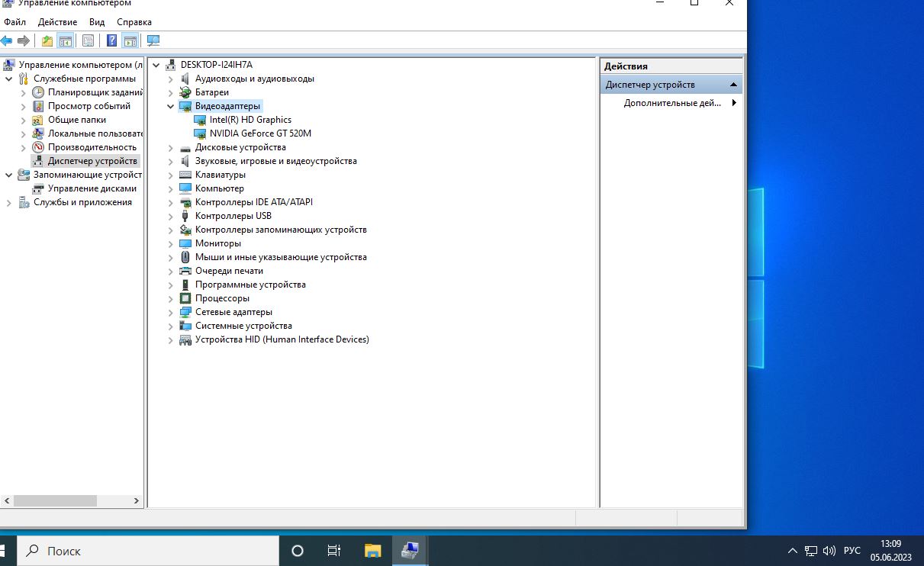Expand the Системные устройства node
Screen dimensions: 924x566
pyautogui.click(x=171, y=326)
